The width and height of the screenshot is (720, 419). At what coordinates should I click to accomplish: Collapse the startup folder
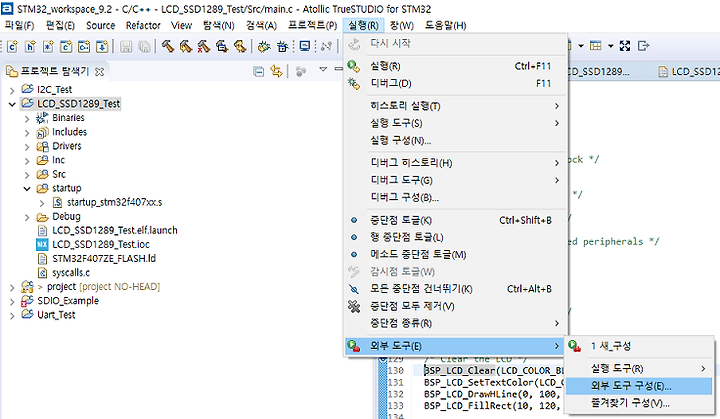click(x=27, y=189)
